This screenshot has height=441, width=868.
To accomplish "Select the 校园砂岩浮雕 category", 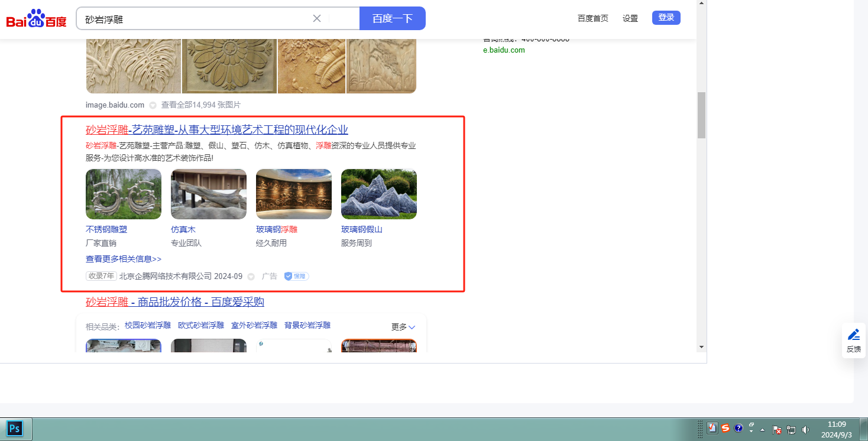I will [148, 325].
